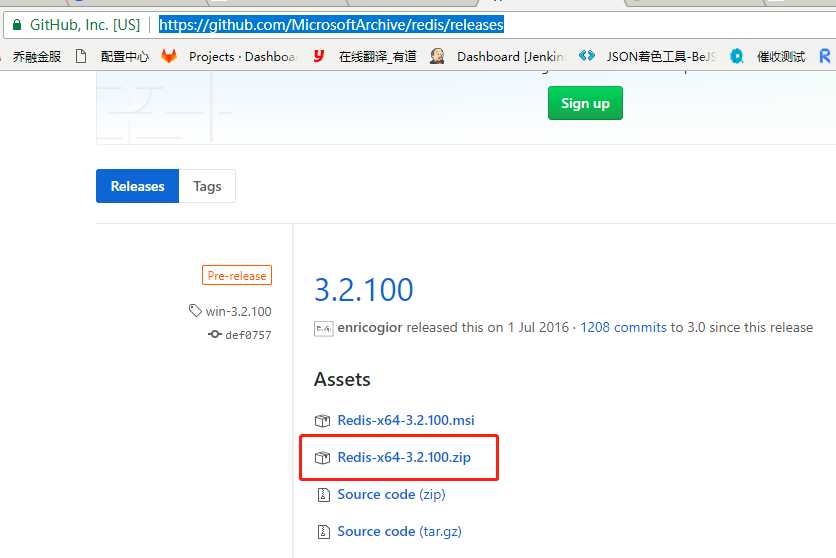Open the 1208 commits link

point(623,327)
